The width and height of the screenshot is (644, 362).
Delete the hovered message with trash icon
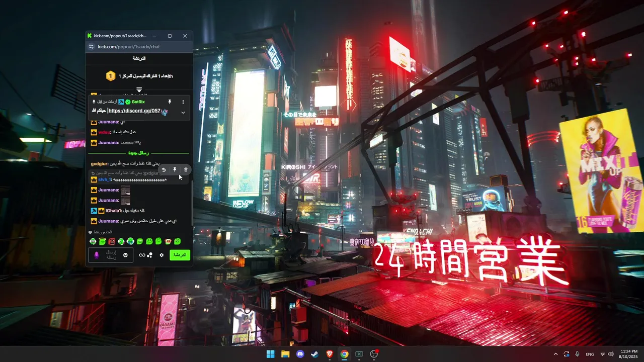[186, 170]
